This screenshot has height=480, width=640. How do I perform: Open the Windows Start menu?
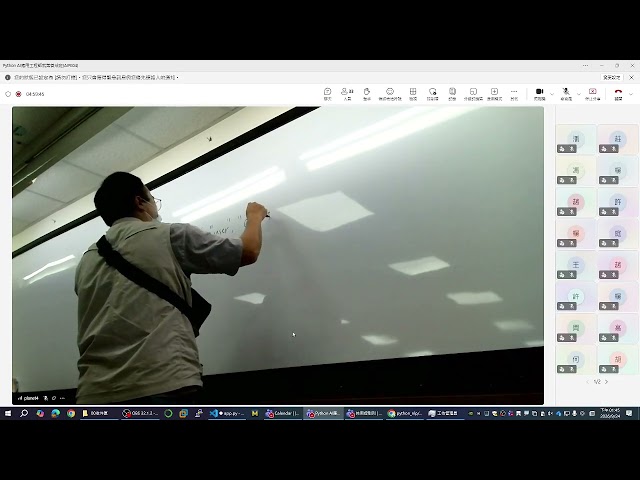tap(8, 413)
